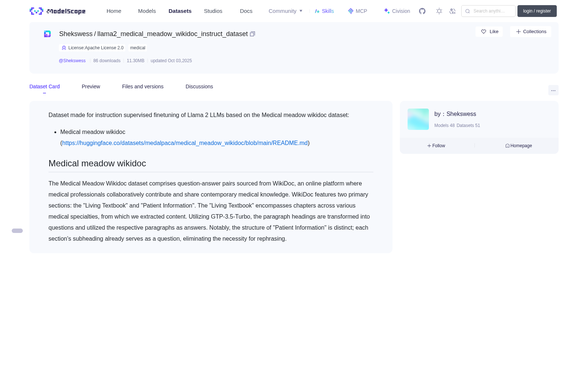The height and width of the screenshot is (368, 588).
Task: Click the search magnifier icon
Action: point(467,11)
